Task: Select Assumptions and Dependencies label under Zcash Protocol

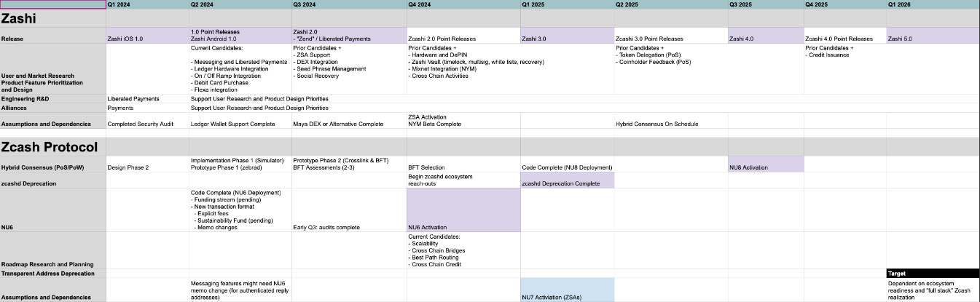Action: (53, 290)
